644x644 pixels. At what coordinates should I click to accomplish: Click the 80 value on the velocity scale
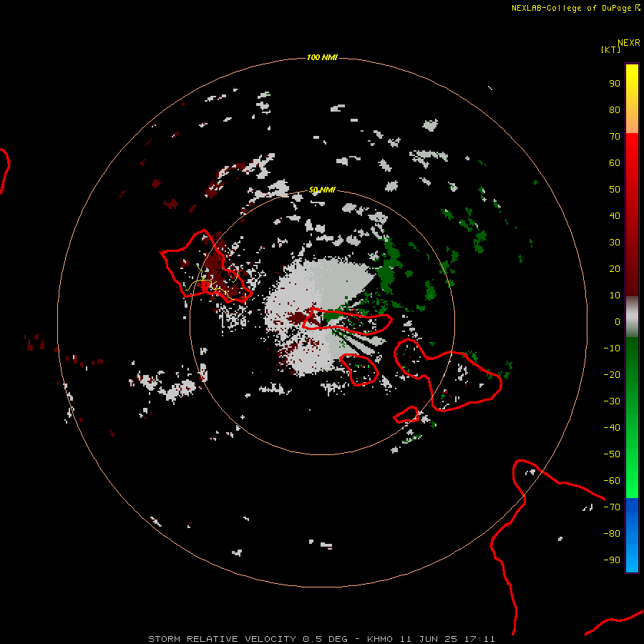615,110
